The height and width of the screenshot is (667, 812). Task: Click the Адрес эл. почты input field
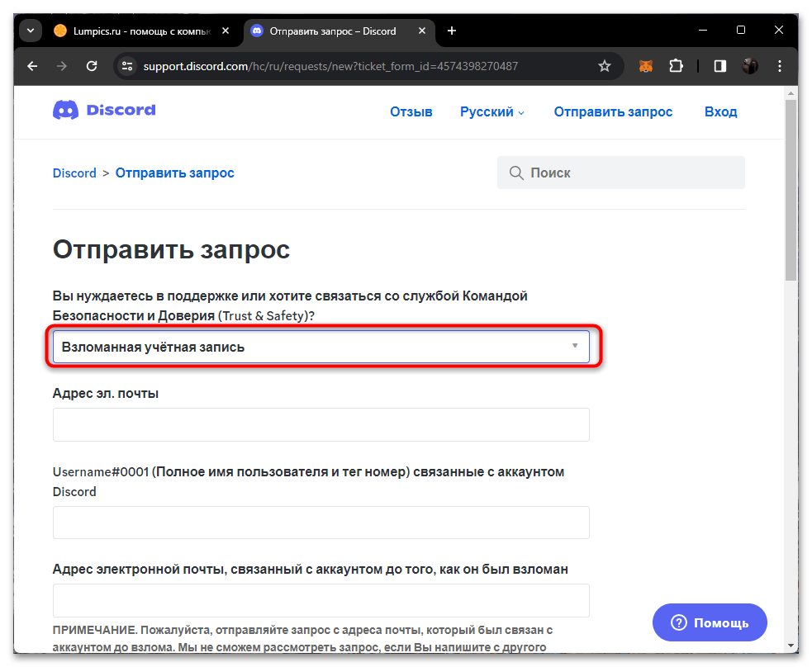pos(321,424)
